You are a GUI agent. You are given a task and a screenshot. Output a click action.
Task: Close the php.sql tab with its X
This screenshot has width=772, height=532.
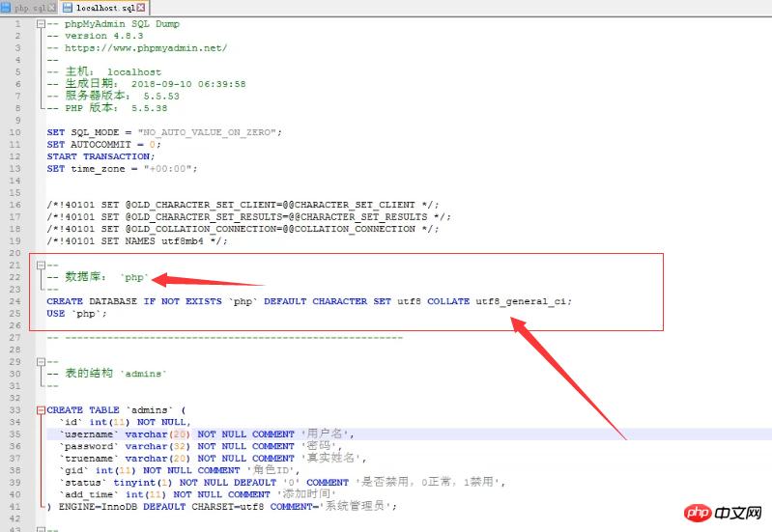[51, 8]
